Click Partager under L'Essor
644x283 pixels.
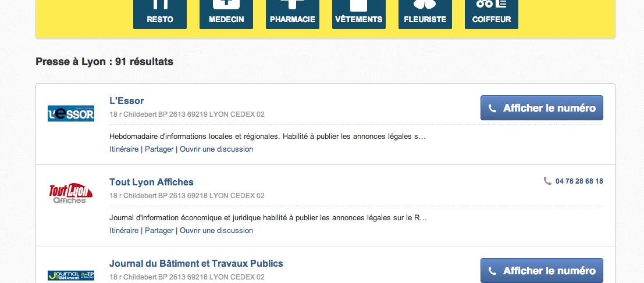(x=159, y=149)
